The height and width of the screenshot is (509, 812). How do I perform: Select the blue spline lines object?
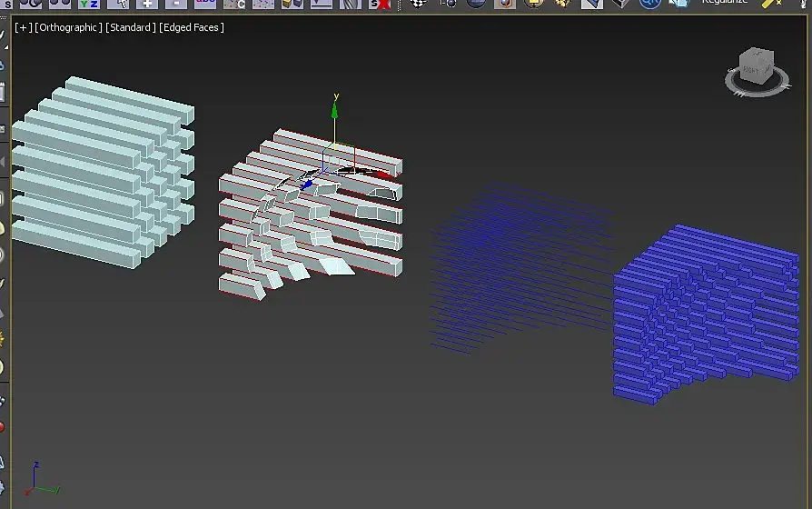pyautogui.click(x=522, y=267)
